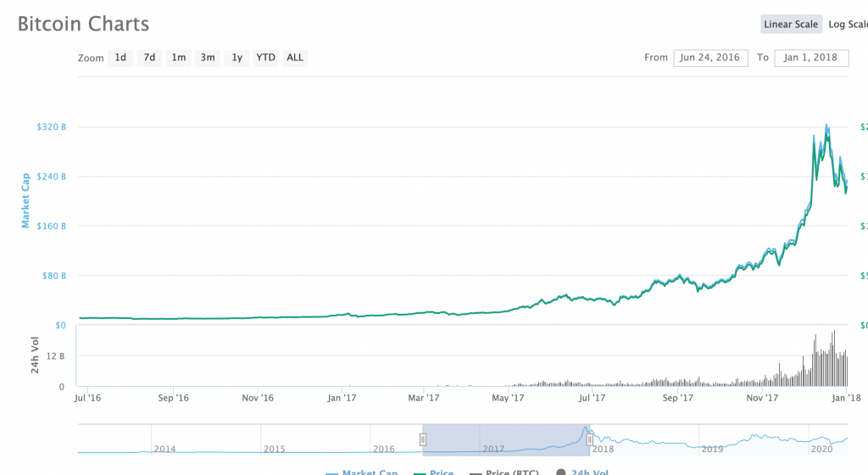Show ALL time range
Image resolution: width=868 pixels, height=475 pixels.
pyautogui.click(x=295, y=58)
